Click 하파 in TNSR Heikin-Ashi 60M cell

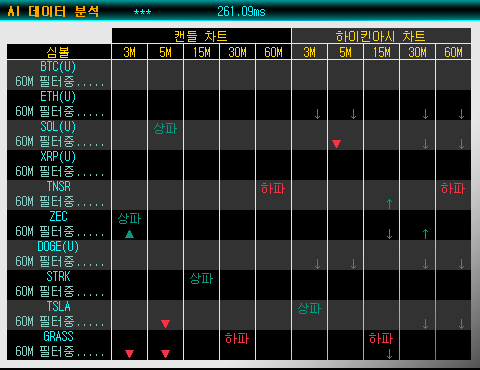point(453,188)
